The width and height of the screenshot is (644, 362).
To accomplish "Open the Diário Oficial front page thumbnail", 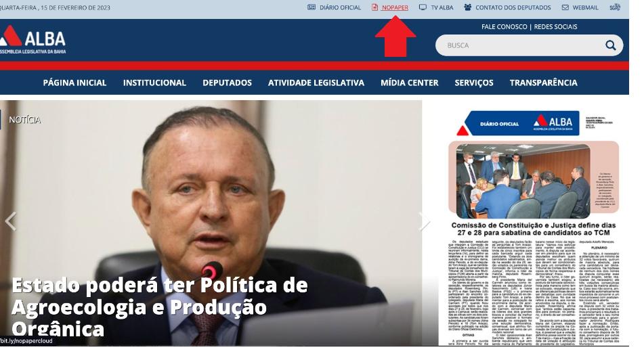I will click(x=534, y=227).
